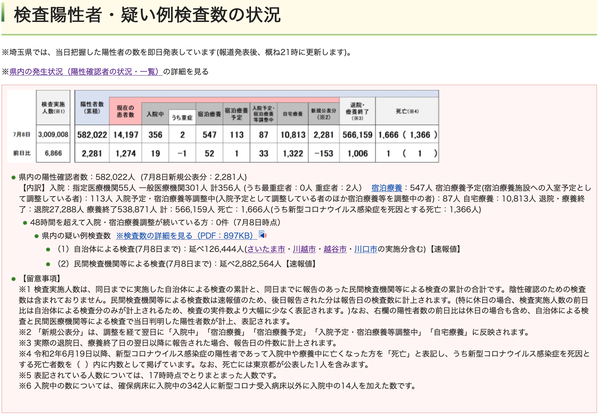Follow the 川越市 link
The image size is (600, 416).
pyautogui.click(x=304, y=249)
